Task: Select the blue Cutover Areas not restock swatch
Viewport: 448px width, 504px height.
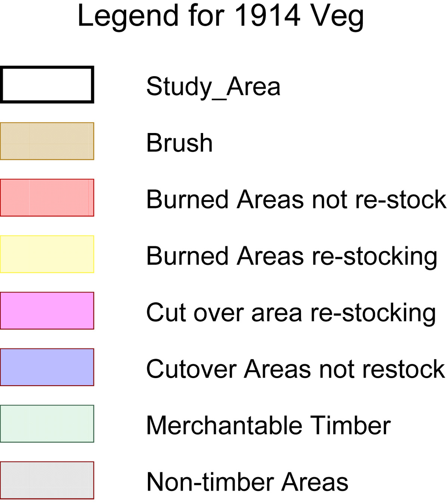Action: click(47, 367)
